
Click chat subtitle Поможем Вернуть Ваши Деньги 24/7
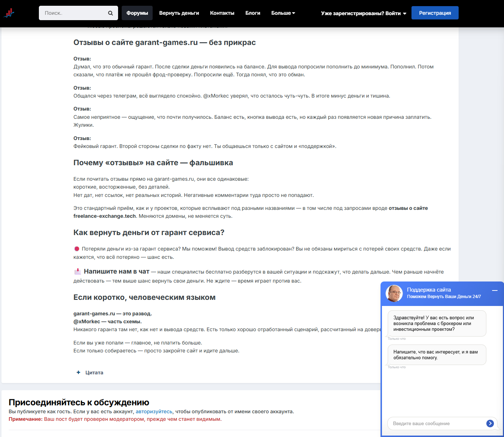tap(444, 297)
